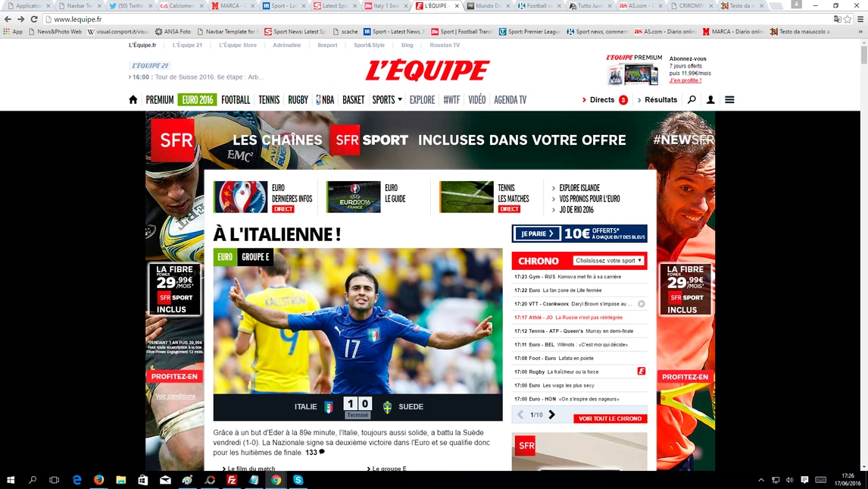Screen dimensions: 868x489
Task: Open L'Équipe Store top link
Action: point(238,45)
